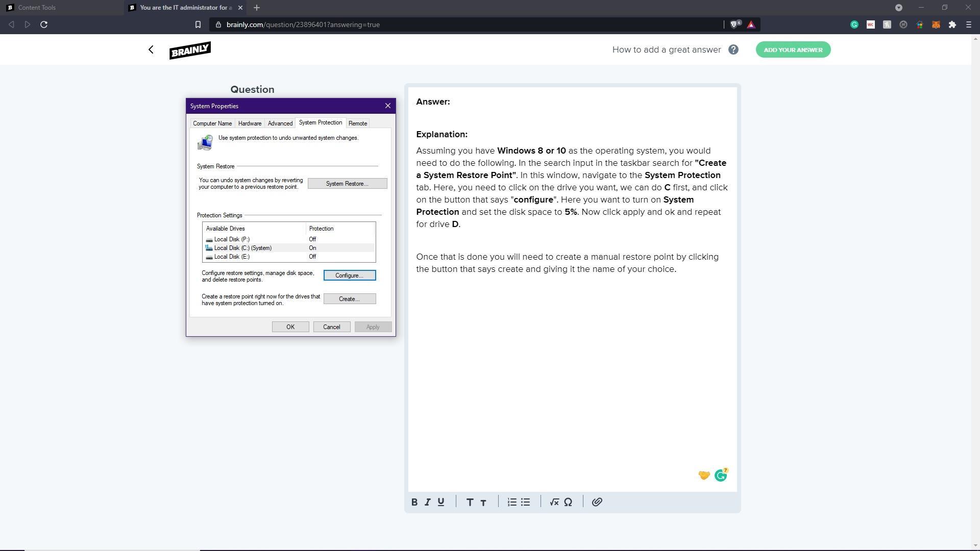Open the Brainly logo homepage link
Viewport: 980px width, 551px height.
pyautogui.click(x=190, y=50)
